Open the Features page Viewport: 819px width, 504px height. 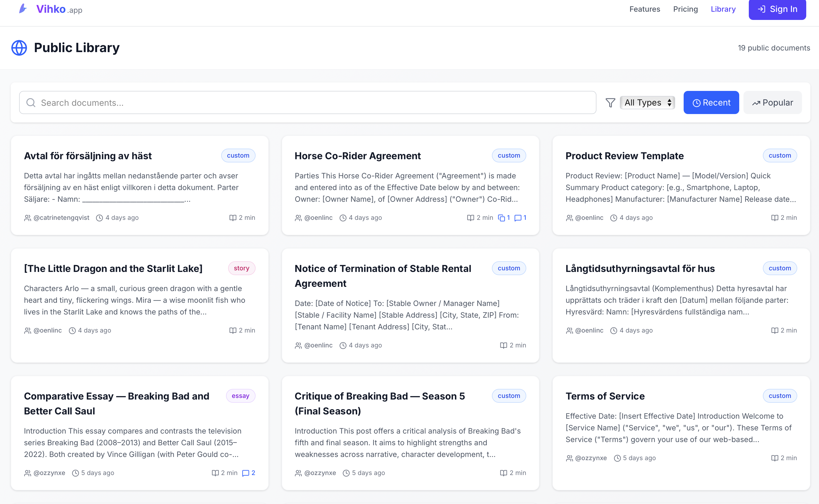(x=644, y=9)
